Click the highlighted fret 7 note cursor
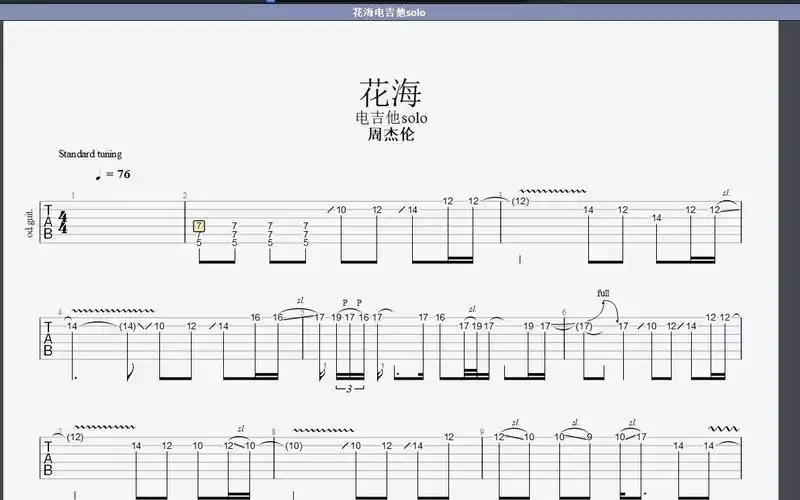 (x=199, y=226)
